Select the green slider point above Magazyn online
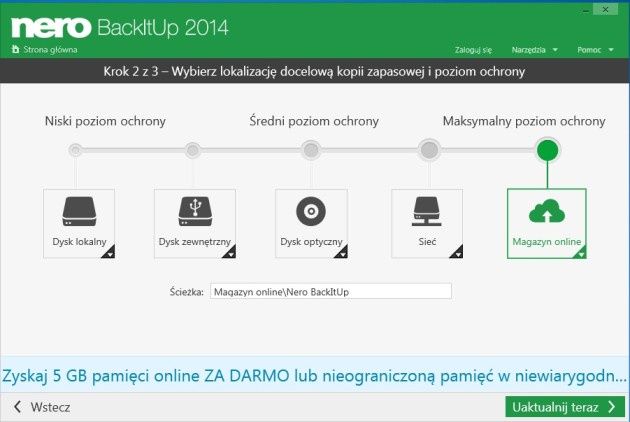This screenshot has width=630, height=422. tap(547, 150)
